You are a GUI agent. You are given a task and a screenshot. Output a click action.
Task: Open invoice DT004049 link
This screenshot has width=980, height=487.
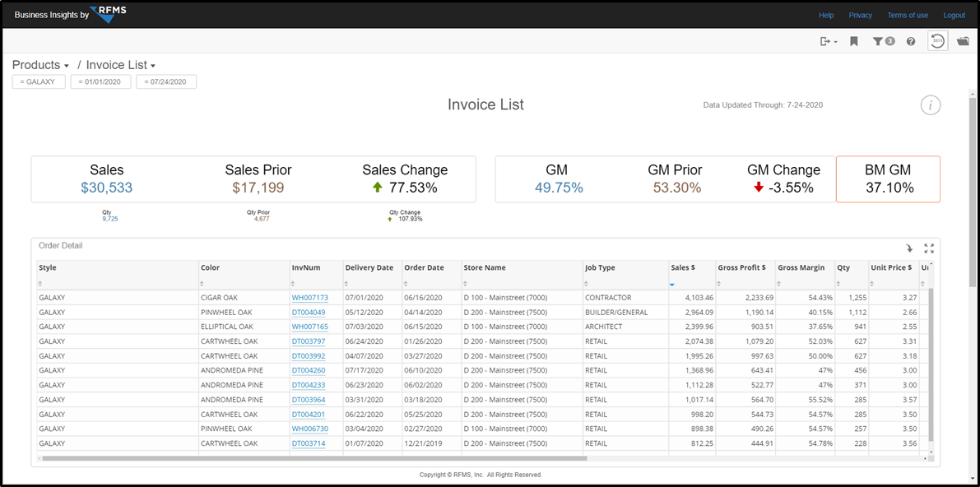click(x=308, y=312)
